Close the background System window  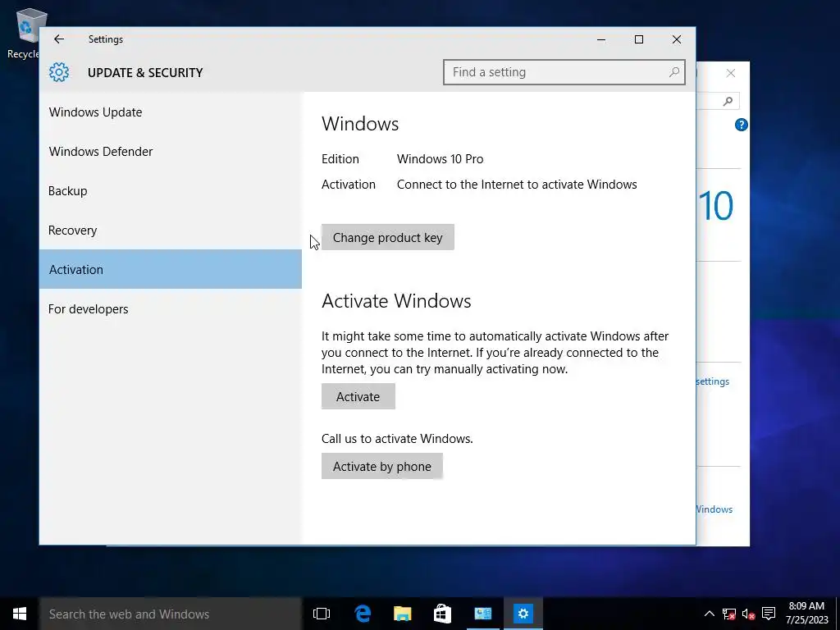[x=731, y=73]
